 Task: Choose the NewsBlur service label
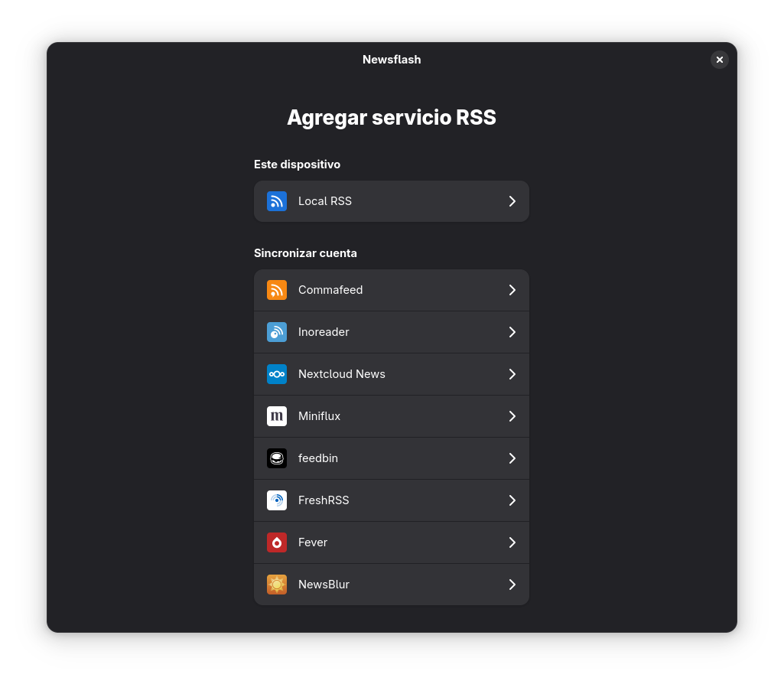pyautogui.click(x=324, y=585)
